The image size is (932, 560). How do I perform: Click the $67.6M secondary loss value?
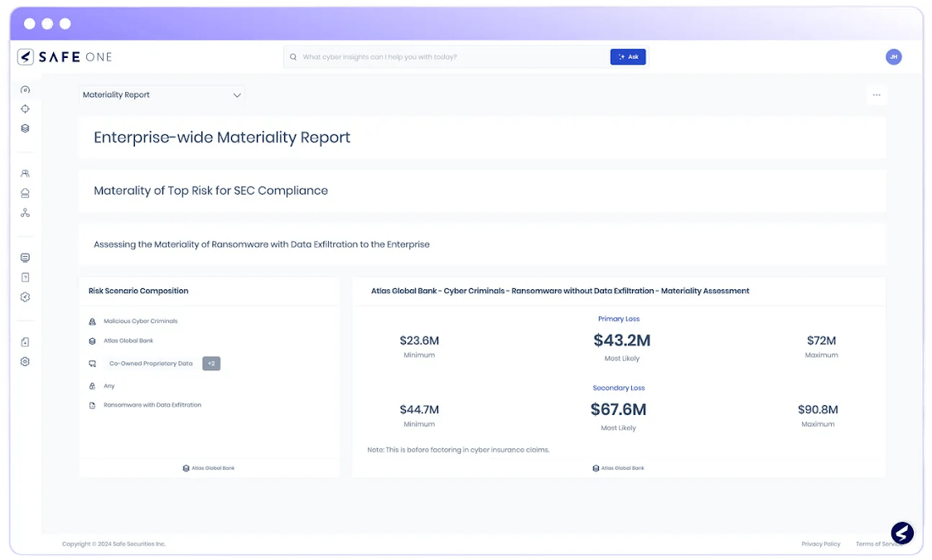tap(618, 409)
